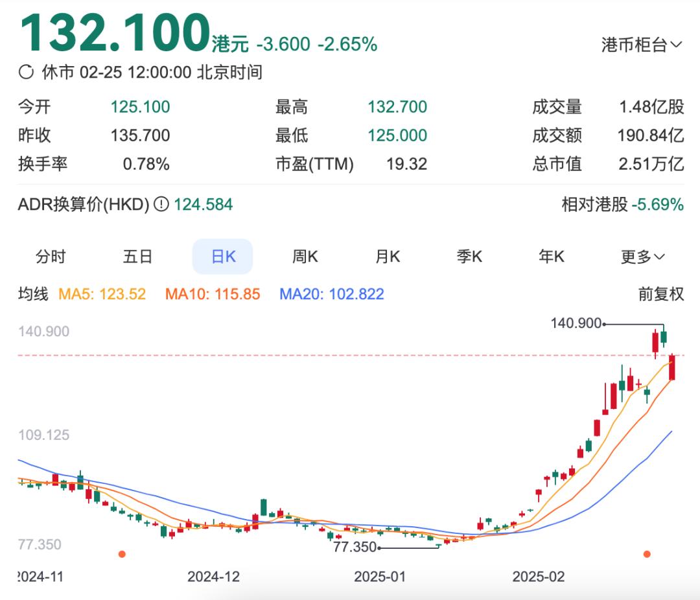View the 年K chart
Image resolution: width=700 pixels, height=600 pixels.
coord(552,257)
